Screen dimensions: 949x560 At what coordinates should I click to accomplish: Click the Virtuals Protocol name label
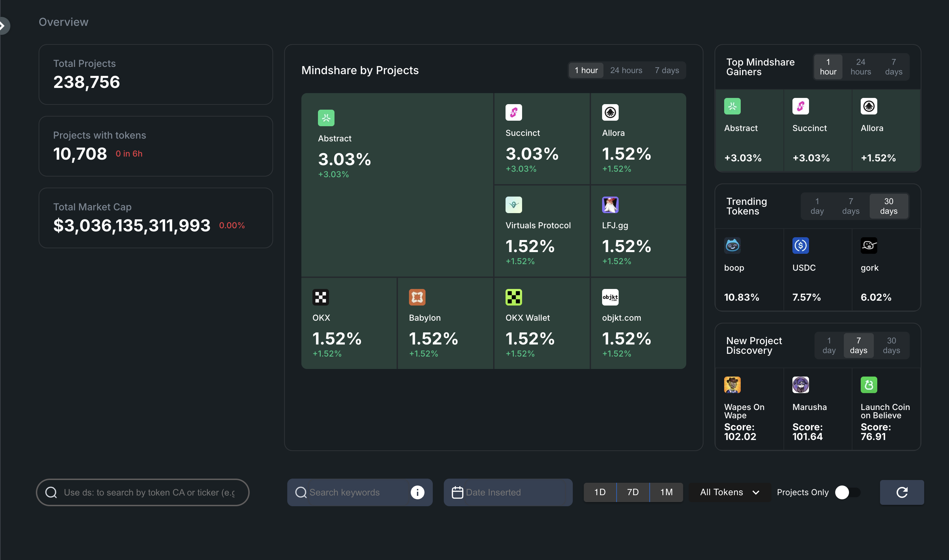pos(538,225)
